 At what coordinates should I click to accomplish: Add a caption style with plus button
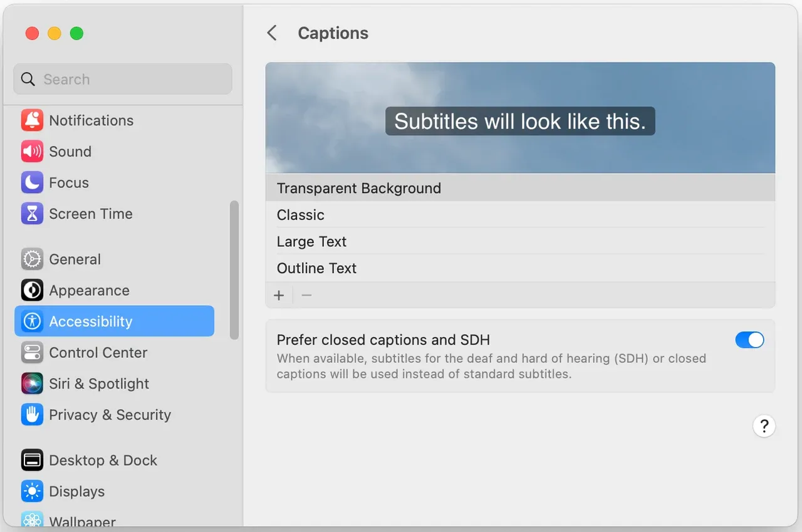point(279,295)
